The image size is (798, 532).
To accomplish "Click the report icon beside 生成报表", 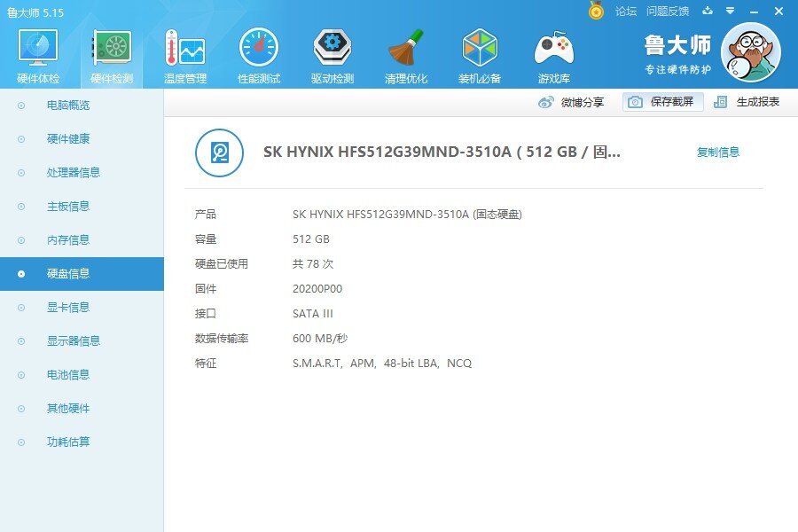I will [720, 102].
